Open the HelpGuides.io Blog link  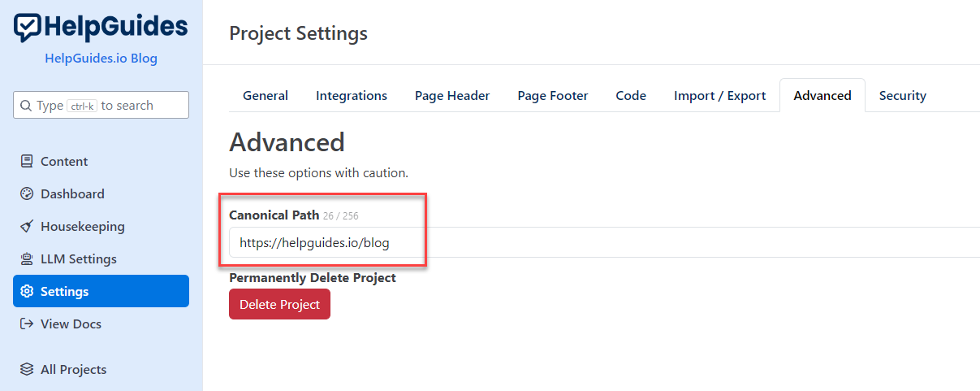click(101, 59)
